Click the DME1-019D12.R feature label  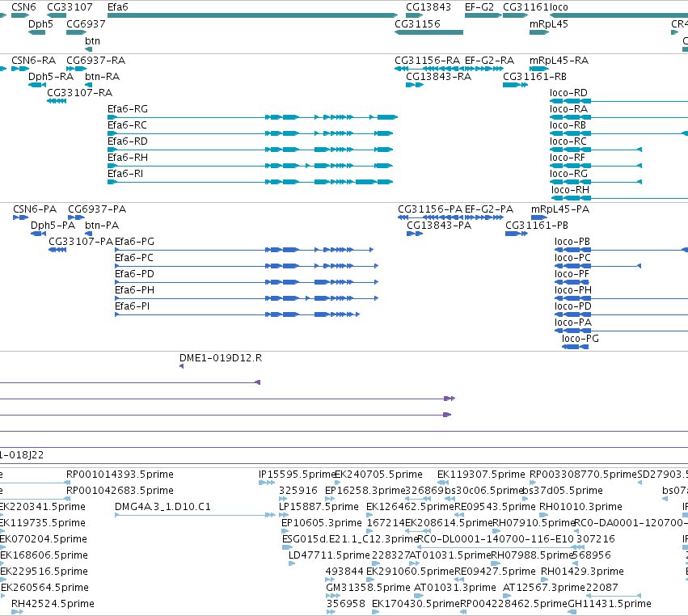(x=221, y=358)
